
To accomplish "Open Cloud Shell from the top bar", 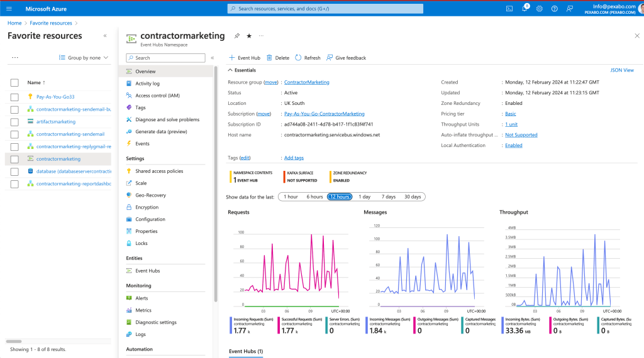I will (509, 9).
